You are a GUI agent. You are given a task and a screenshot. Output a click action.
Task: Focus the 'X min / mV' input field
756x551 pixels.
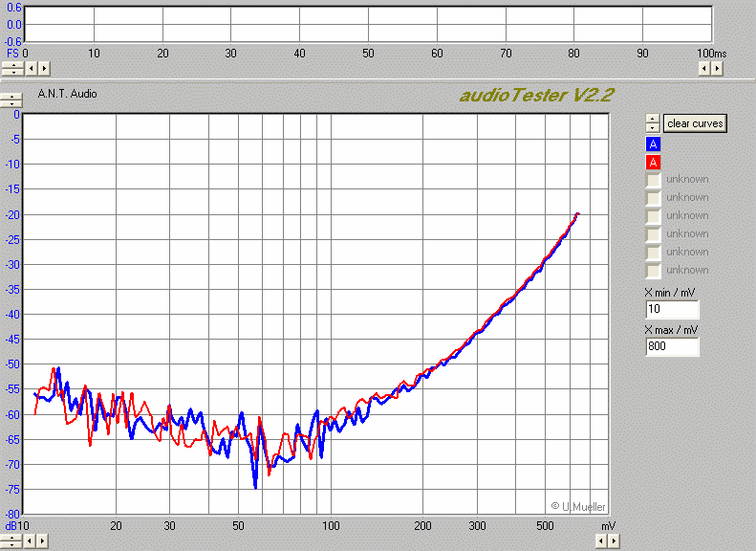[x=672, y=309]
